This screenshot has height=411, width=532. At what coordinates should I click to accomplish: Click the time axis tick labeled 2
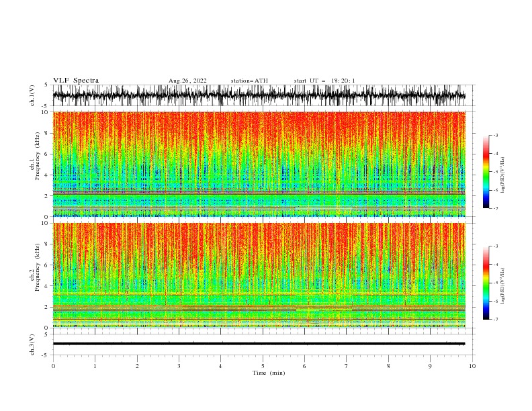(x=137, y=366)
